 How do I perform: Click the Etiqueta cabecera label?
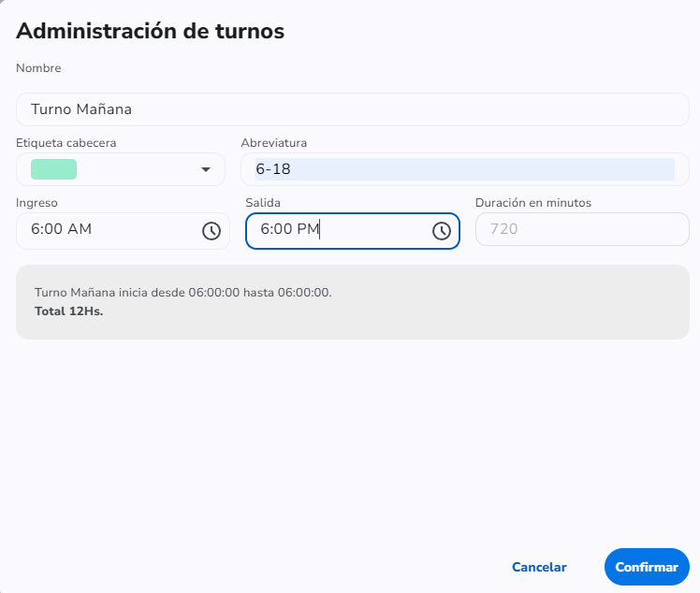coord(66,143)
